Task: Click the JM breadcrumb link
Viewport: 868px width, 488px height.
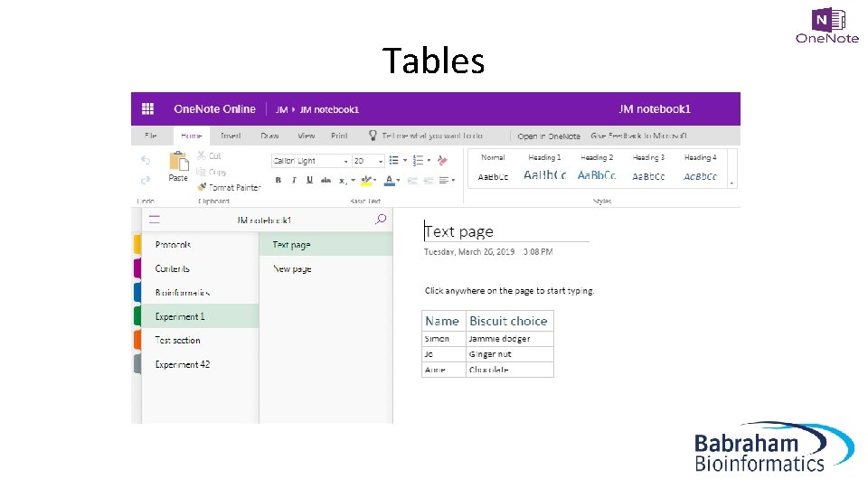Action: tap(282, 109)
